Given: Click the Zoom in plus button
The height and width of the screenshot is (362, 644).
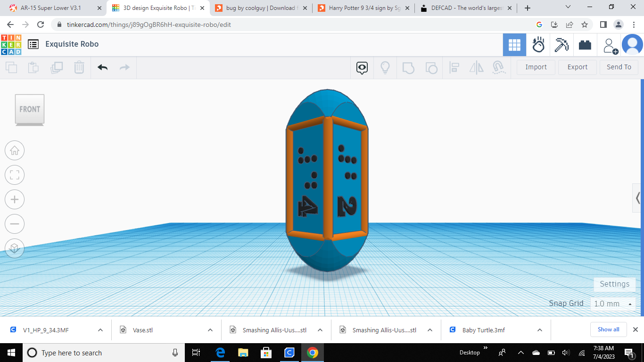Looking at the screenshot, I should [15, 199].
